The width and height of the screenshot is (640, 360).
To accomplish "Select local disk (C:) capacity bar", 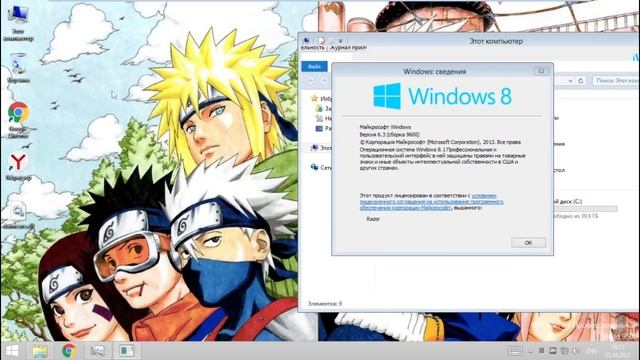I will [x=585, y=209].
